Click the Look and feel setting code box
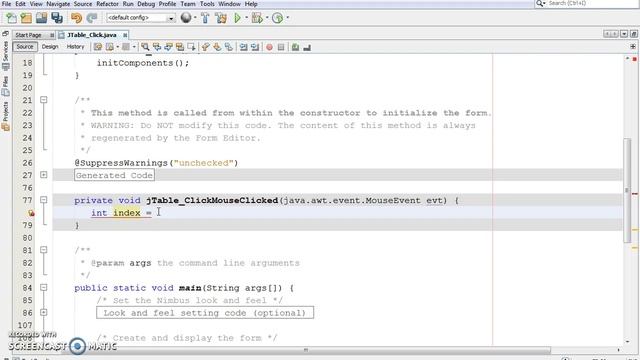The image size is (640, 360). pos(205,313)
